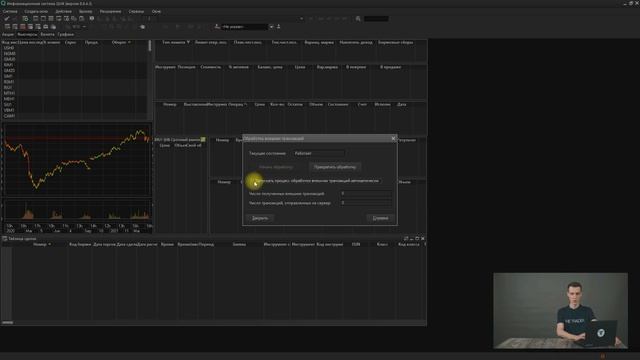Click the account icon left of the Не указан combo
Screen dimensions: 640x360
pyautogui.click(x=217, y=27)
